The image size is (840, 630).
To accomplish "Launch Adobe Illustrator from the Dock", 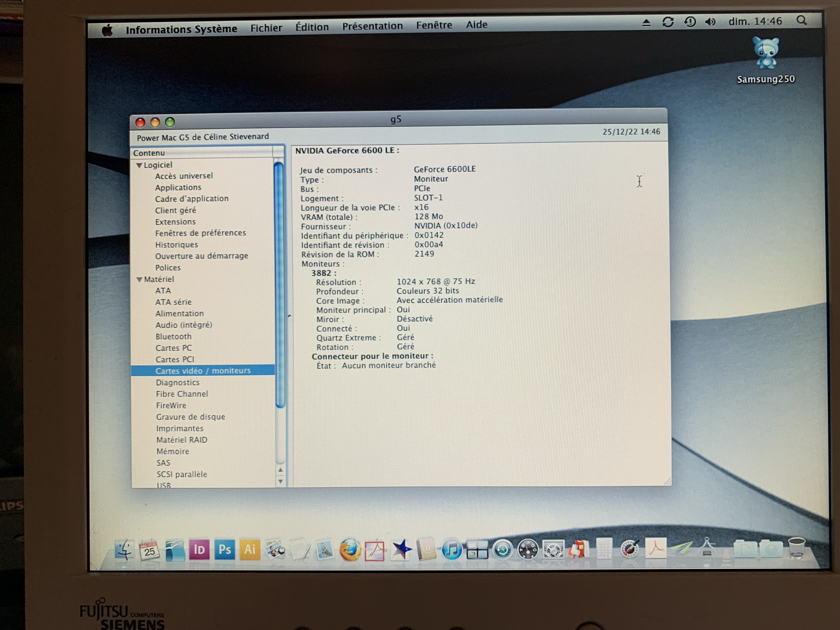I will (x=250, y=550).
